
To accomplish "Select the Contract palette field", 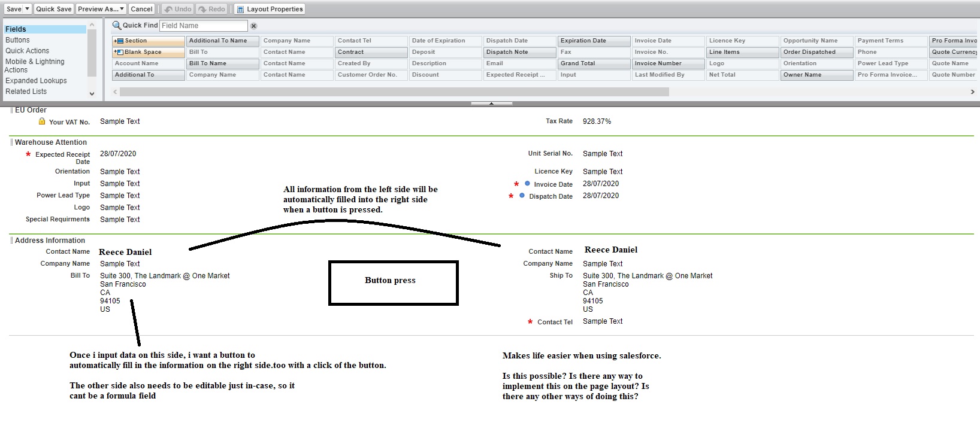I will tap(371, 52).
